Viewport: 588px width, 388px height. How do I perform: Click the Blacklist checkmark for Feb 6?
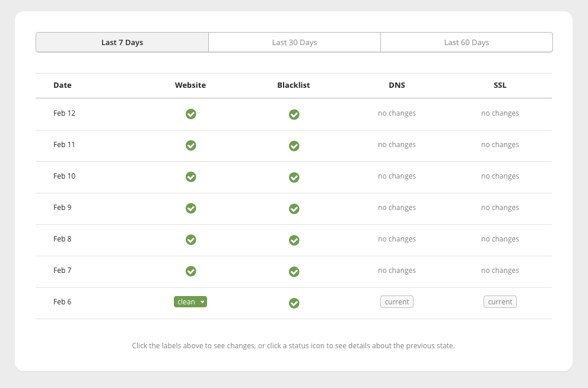click(x=294, y=303)
